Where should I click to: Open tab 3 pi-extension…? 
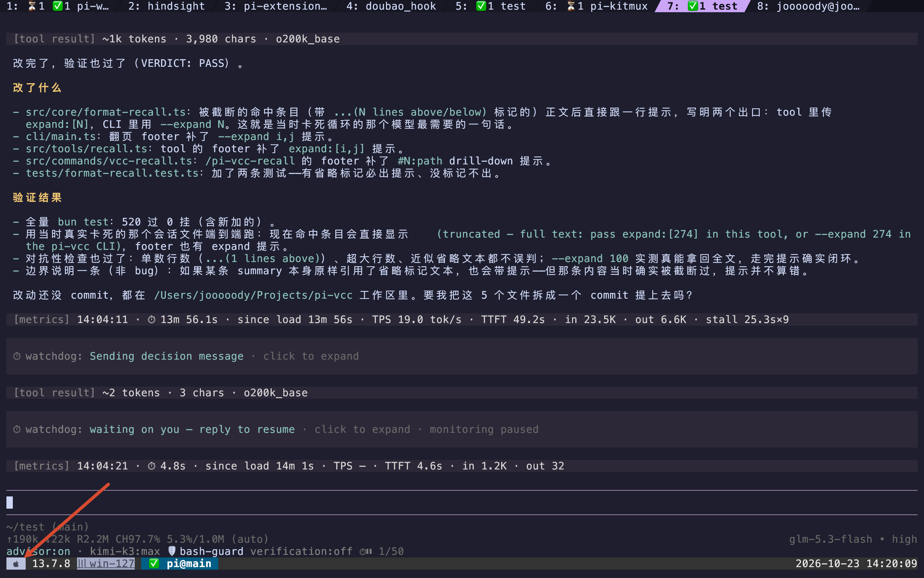tap(276, 6)
